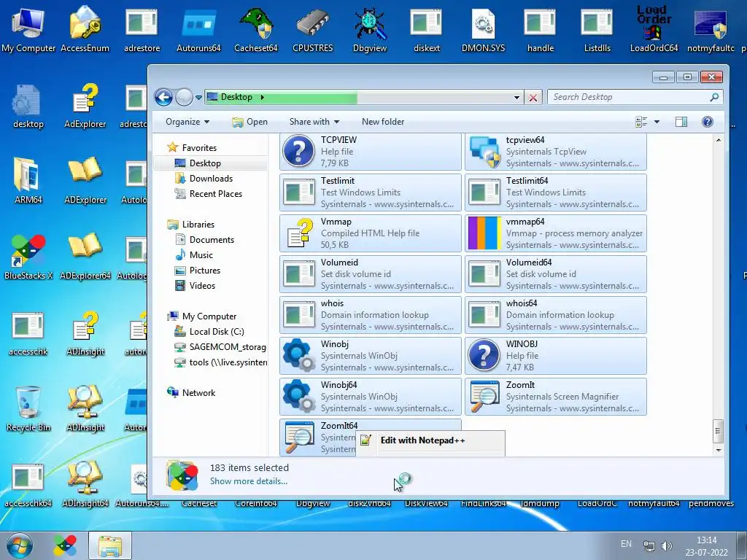Select the tcpview64 file in Explorer

(x=555, y=152)
